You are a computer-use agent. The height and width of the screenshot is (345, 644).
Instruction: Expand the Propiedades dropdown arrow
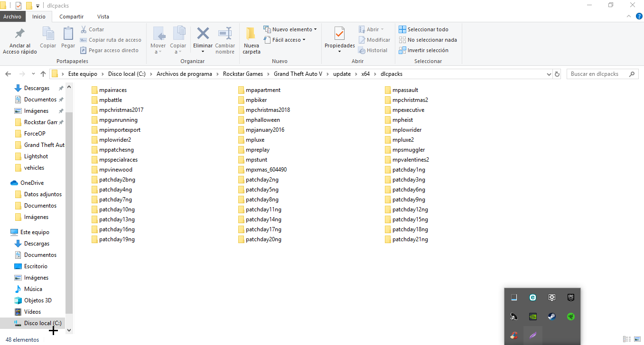pos(339,52)
